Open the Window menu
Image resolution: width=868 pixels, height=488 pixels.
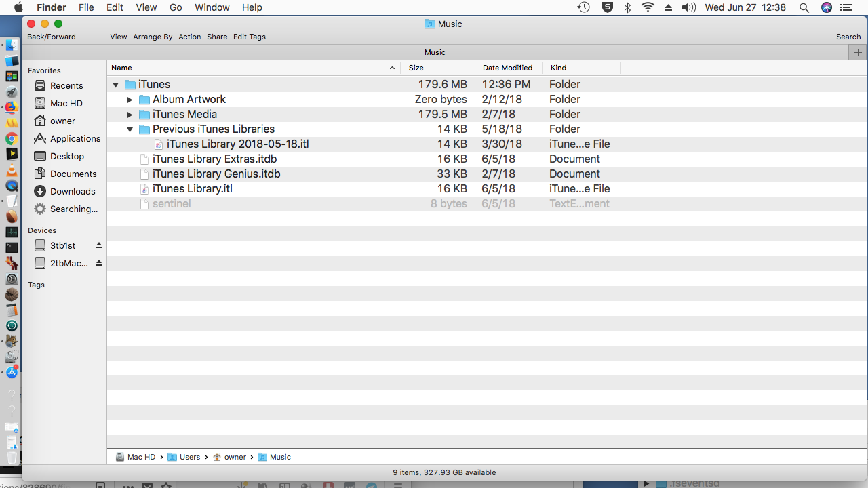(x=212, y=7)
